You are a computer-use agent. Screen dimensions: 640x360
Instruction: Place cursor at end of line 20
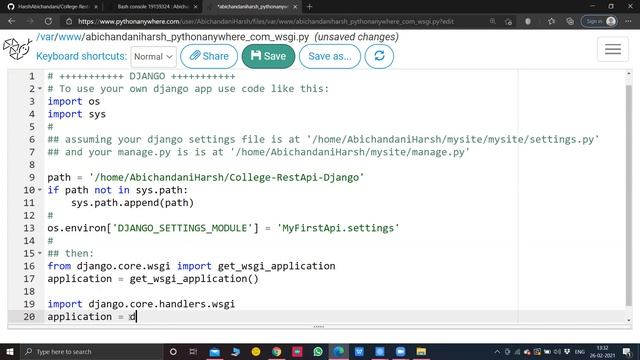point(137,316)
